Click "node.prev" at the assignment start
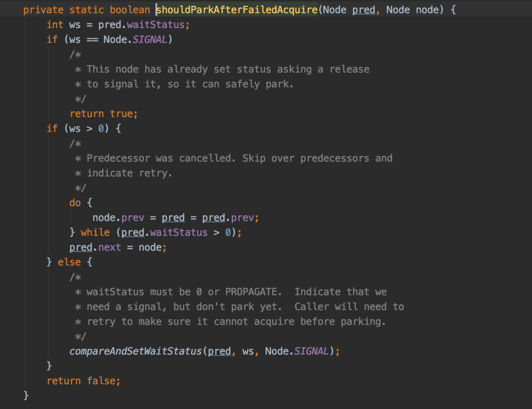Screen dimensions: 532x409 [118, 218]
